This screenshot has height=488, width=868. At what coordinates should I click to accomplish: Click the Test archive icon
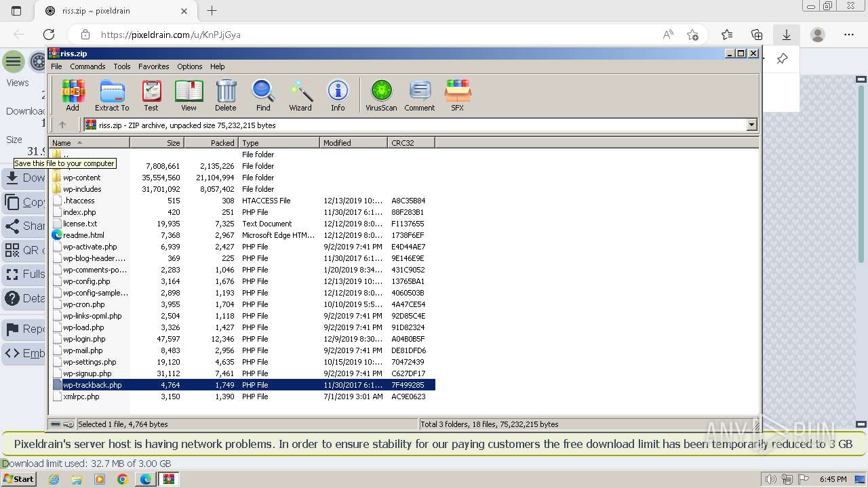151,95
